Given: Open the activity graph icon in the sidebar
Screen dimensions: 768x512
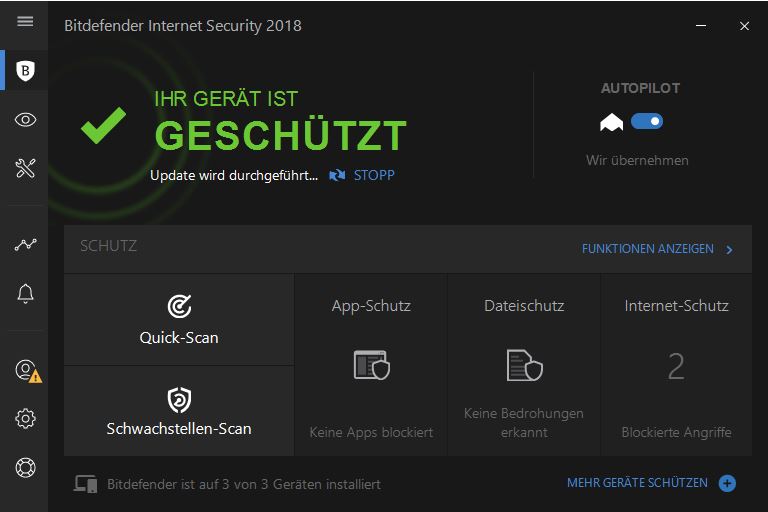Looking at the screenshot, I should (26, 245).
